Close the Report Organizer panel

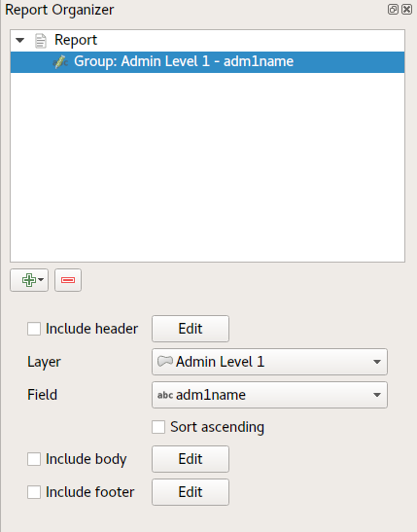click(407, 9)
